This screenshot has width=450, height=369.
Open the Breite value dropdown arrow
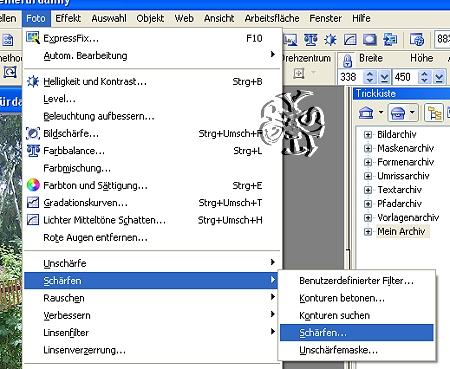[x=384, y=77]
